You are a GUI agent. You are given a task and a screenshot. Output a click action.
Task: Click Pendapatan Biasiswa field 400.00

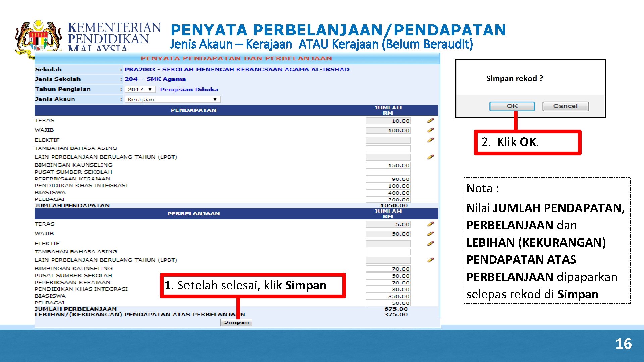click(x=388, y=193)
